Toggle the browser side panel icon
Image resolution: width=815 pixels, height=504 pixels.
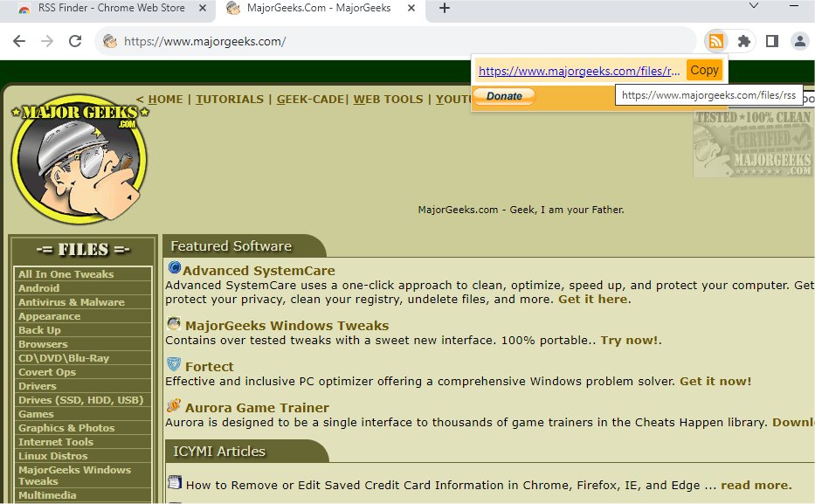[x=772, y=41]
